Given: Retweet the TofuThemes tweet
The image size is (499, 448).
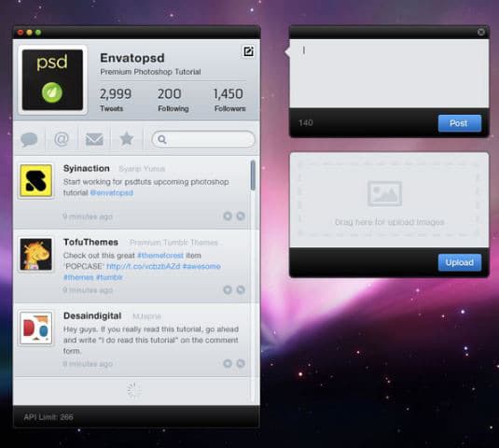Looking at the screenshot, I should (x=241, y=289).
